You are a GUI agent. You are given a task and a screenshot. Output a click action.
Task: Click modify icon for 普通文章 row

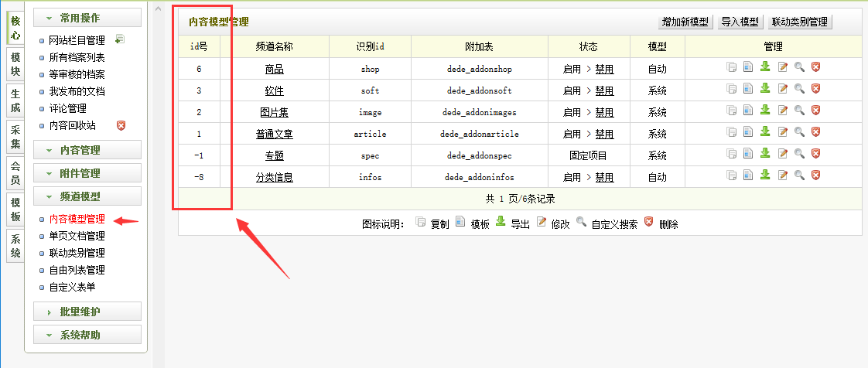pos(782,133)
